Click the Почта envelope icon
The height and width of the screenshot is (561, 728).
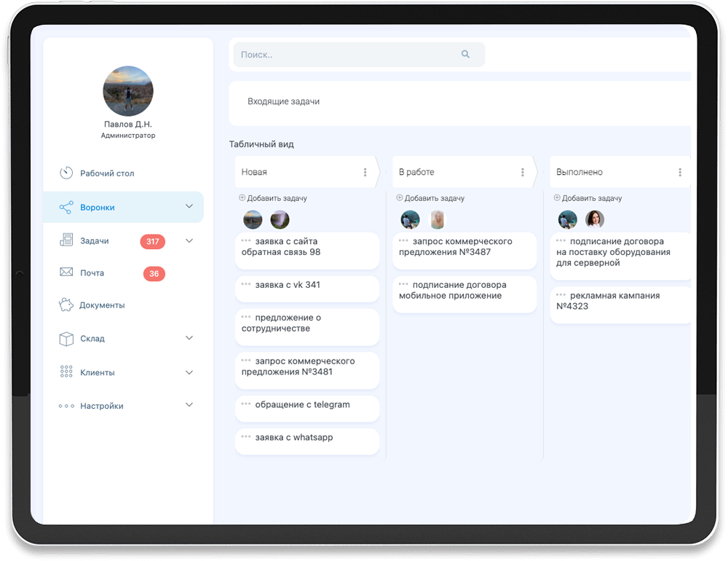[x=66, y=272]
